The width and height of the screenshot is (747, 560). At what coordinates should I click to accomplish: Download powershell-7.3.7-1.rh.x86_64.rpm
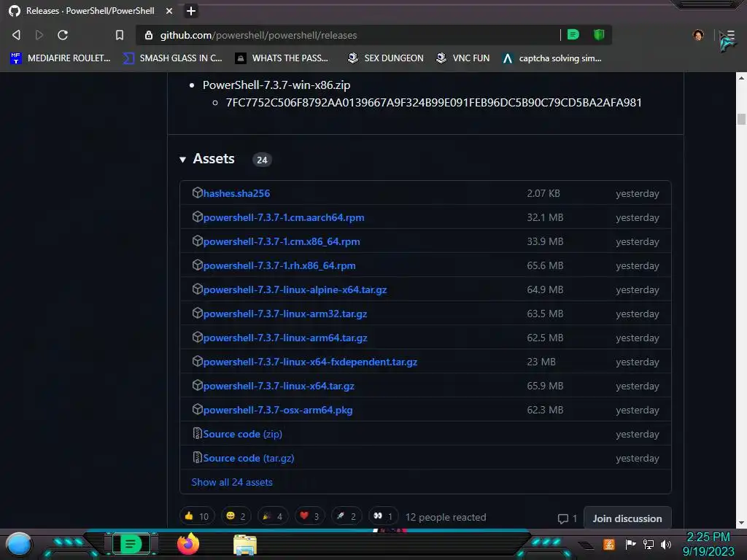279,265
